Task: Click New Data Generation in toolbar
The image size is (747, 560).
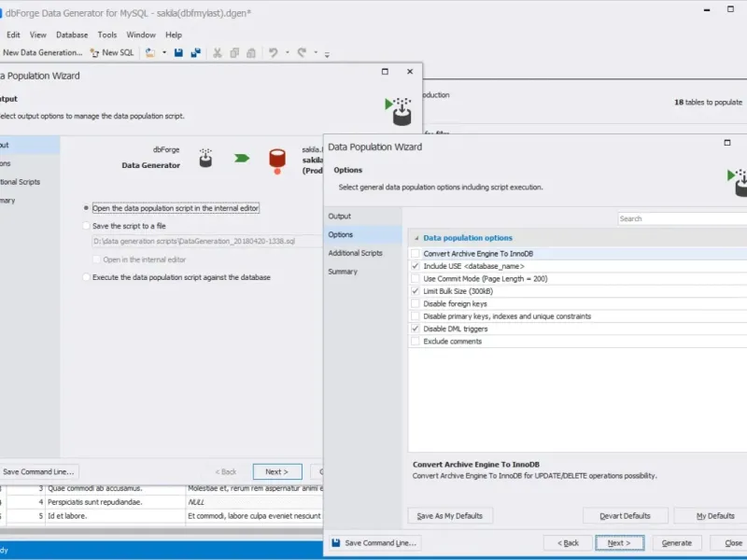Action: [x=42, y=53]
